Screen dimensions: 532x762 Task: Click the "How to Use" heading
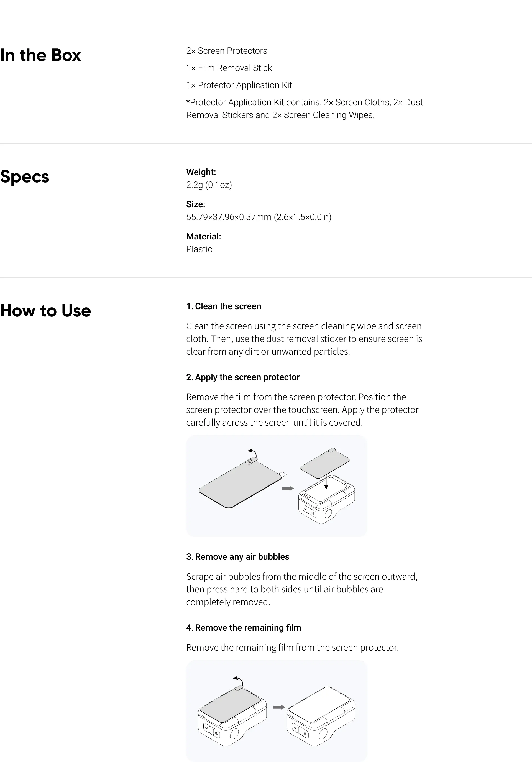[45, 311]
